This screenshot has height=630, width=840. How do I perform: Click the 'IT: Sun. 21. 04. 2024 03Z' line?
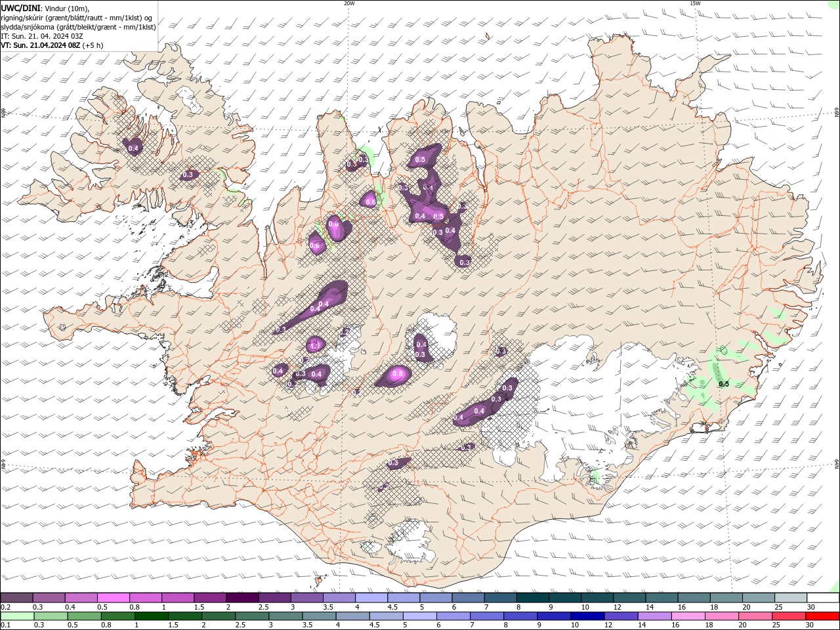click(x=42, y=36)
